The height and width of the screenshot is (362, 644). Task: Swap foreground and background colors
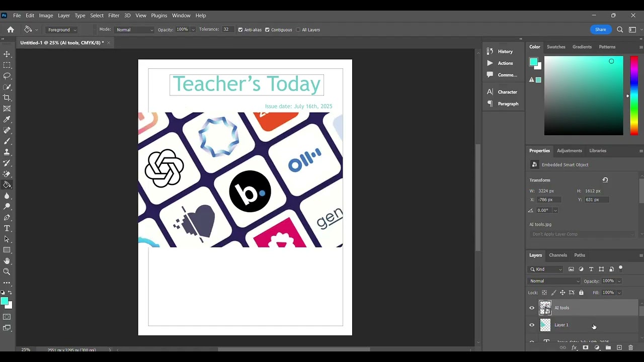coord(10,293)
